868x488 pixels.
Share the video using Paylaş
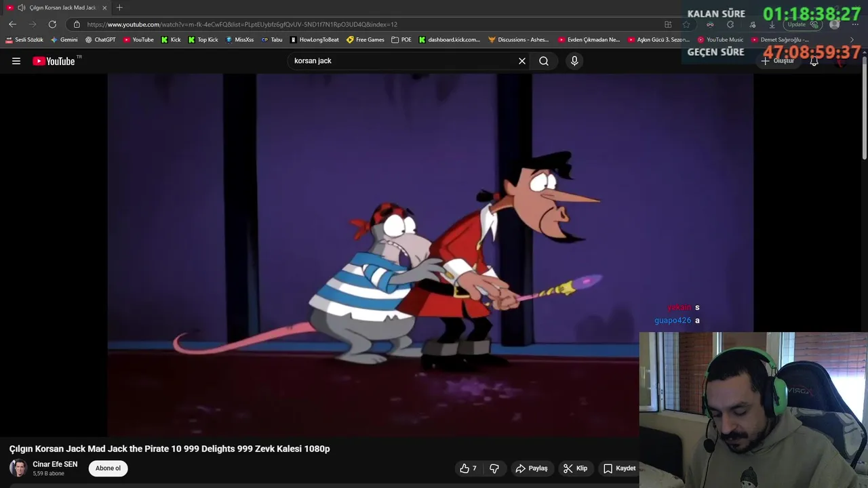pyautogui.click(x=532, y=468)
